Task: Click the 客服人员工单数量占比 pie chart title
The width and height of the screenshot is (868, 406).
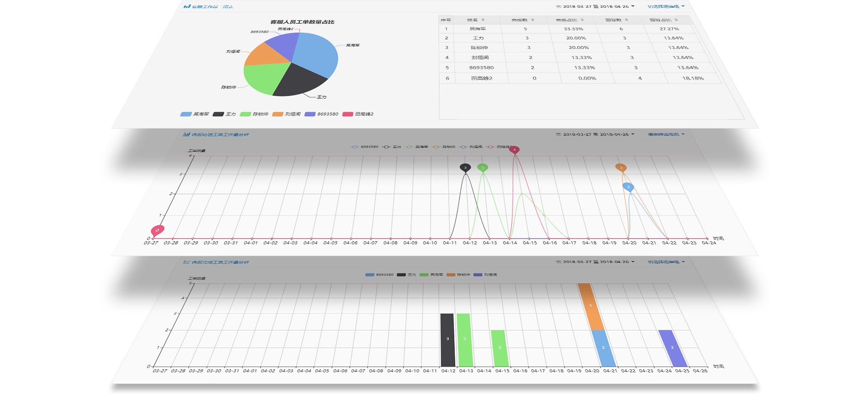Action: 302,22
